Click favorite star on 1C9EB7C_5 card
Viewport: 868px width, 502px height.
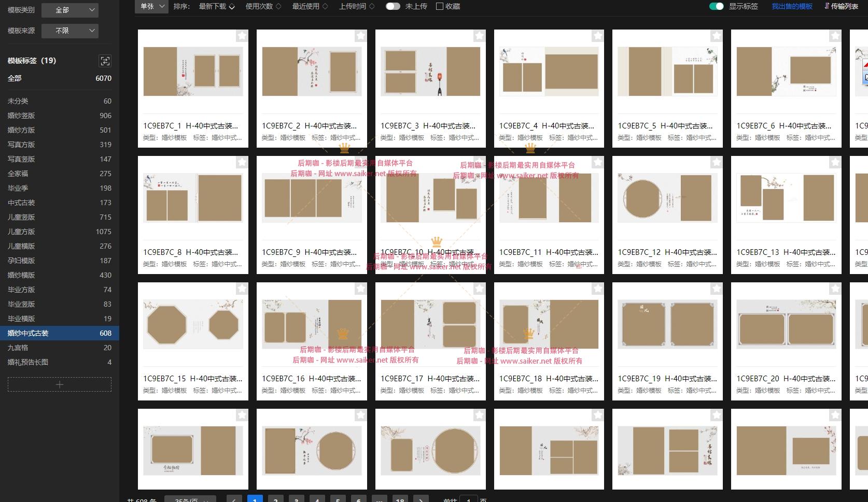[x=717, y=36]
